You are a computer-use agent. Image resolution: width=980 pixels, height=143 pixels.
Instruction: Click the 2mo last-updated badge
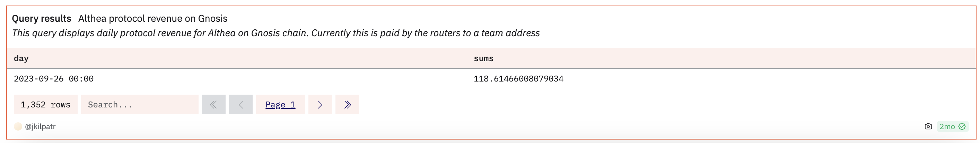point(947,127)
